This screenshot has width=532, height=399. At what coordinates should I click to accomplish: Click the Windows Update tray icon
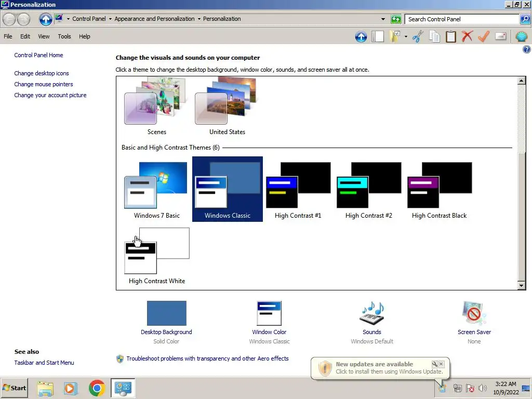coord(443,388)
